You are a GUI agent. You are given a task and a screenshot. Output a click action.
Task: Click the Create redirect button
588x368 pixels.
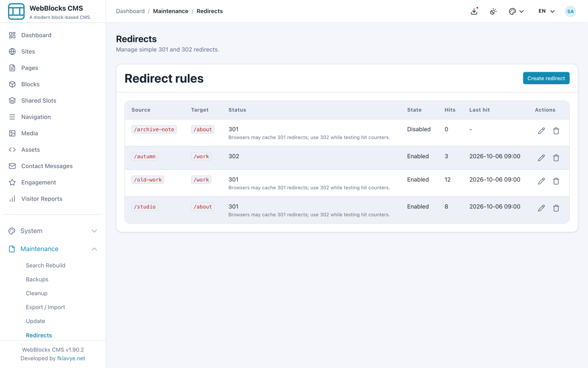pos(546,78)
